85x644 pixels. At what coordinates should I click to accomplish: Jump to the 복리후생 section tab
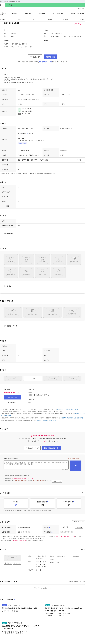click(x=50, y=19)
